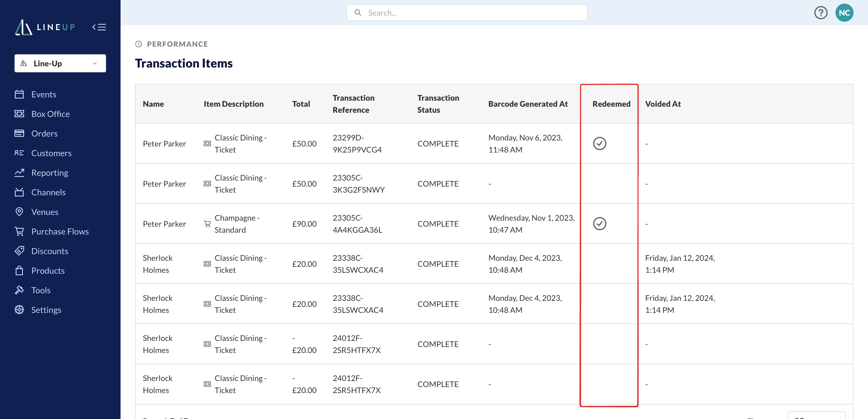Open the Line-Up organisation dropdown
The height and width of the screenshot is (419, 868).
pyautogui.click(x=60, y=63)
